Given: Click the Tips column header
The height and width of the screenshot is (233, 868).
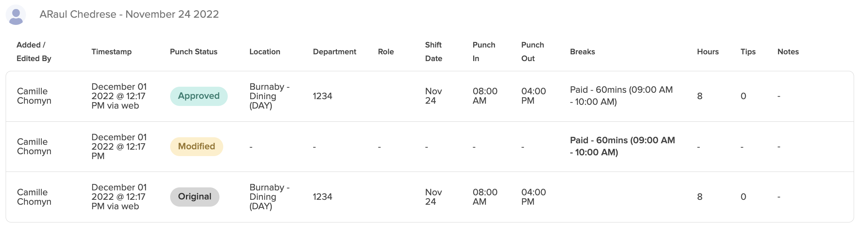Looking at the screenshot, I should pos(748,52).
